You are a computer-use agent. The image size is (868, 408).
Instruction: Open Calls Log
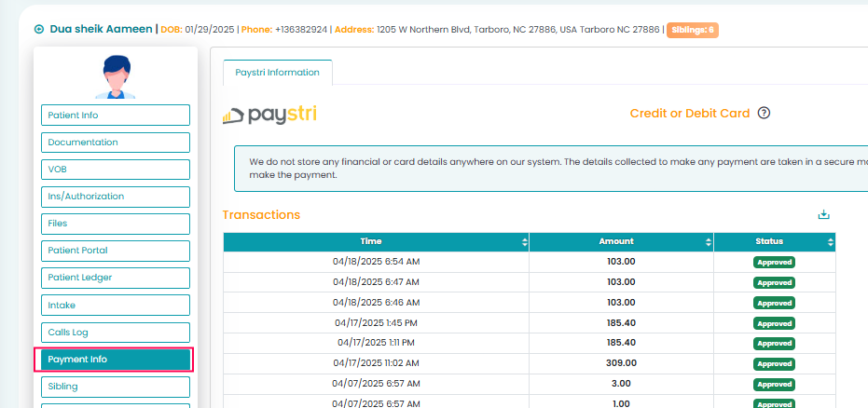116,333
